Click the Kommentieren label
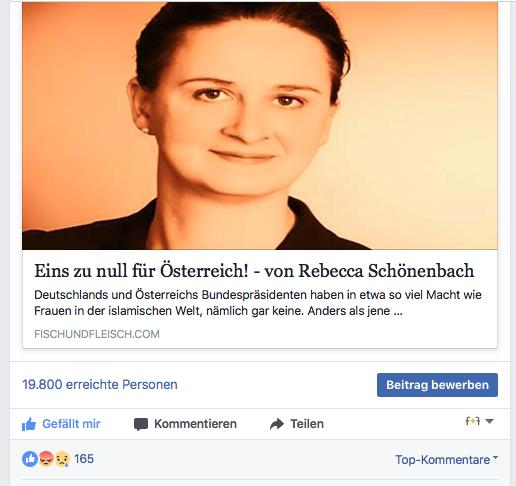The height and width of the screenshot is (486, 516). 195,424
